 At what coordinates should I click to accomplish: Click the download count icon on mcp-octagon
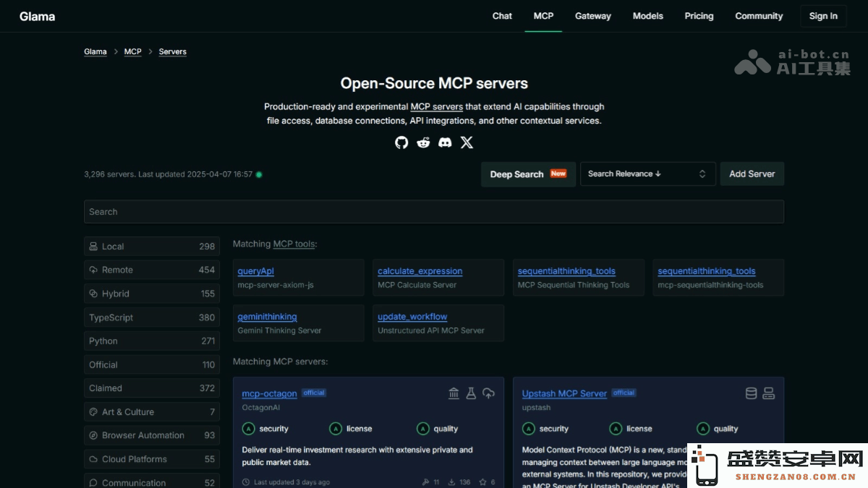(x=451, y=482)
